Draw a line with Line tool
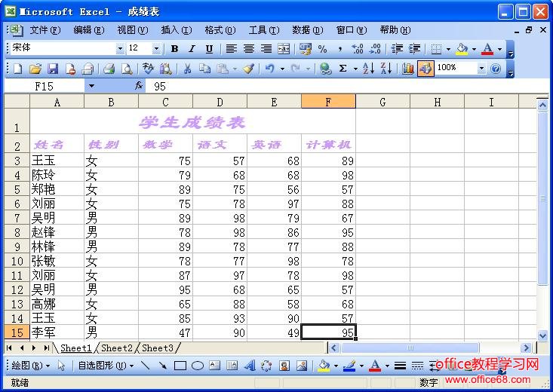553x392 pixels. click(x=145, y=366)
